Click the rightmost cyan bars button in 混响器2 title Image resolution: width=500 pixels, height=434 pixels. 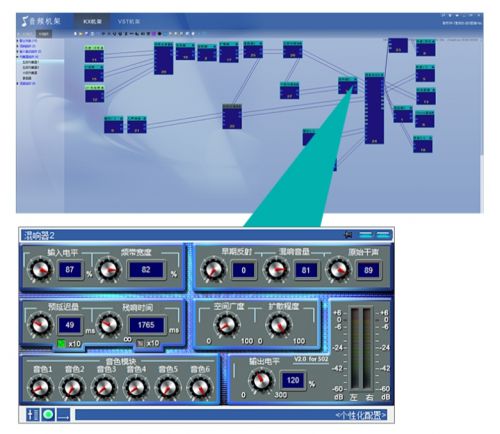click(x=382, y=235)
